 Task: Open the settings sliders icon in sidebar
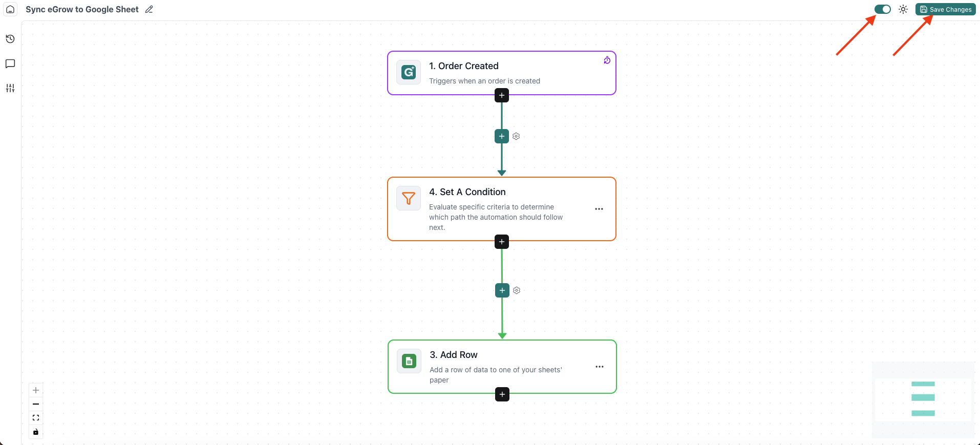10,88
